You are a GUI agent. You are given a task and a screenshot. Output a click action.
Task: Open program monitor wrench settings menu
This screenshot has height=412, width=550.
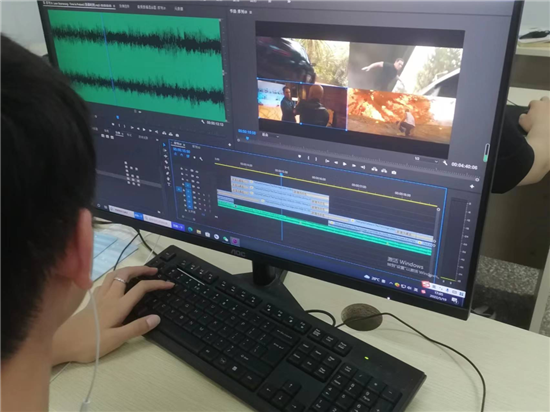point(445,163)
